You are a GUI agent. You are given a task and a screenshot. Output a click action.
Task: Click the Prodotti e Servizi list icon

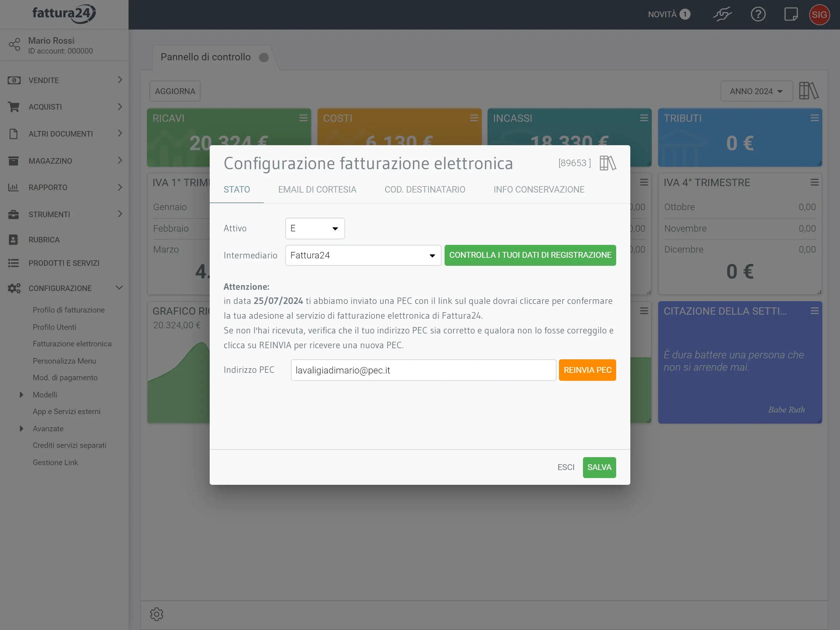[13, 263]
